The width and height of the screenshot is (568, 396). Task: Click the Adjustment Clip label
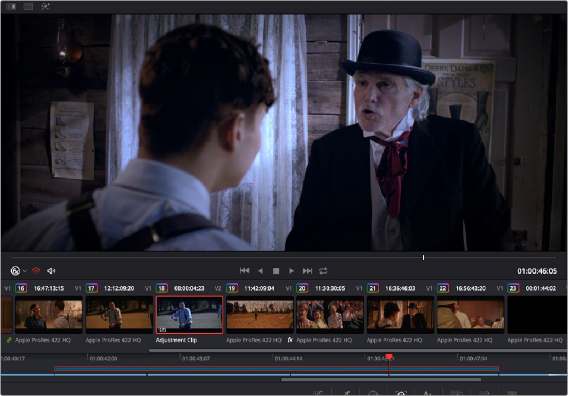[x=176, y=340]
